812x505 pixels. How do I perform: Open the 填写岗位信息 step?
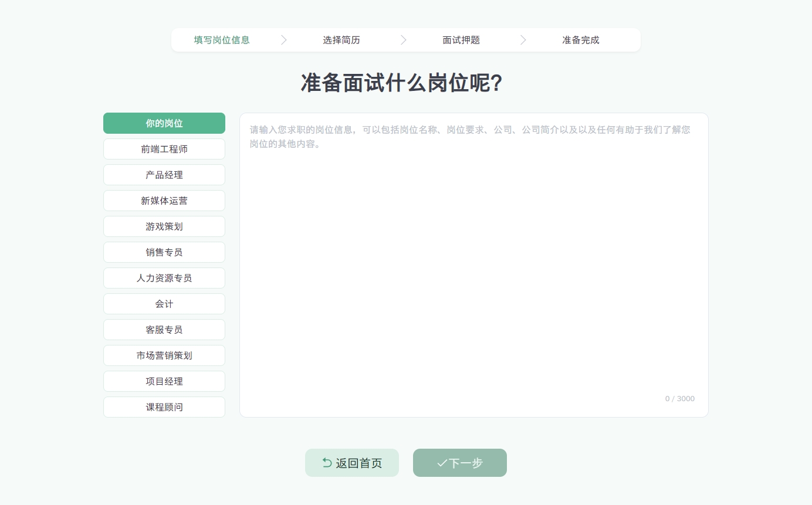[x=222, y=40]
